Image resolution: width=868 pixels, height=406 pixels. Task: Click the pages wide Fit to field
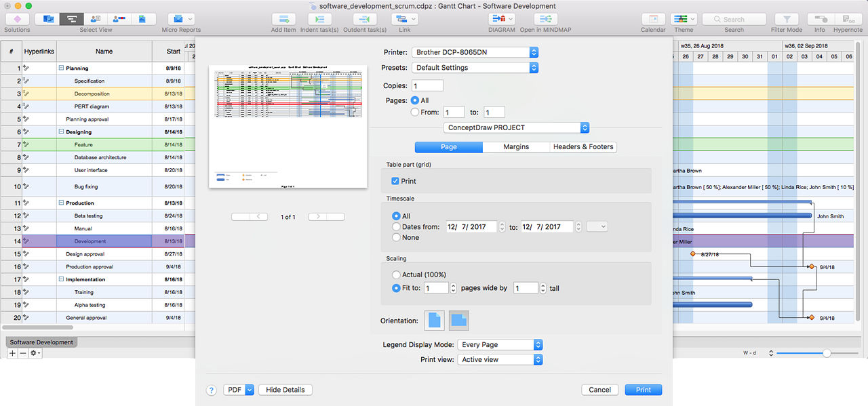[x=437, y=288]
